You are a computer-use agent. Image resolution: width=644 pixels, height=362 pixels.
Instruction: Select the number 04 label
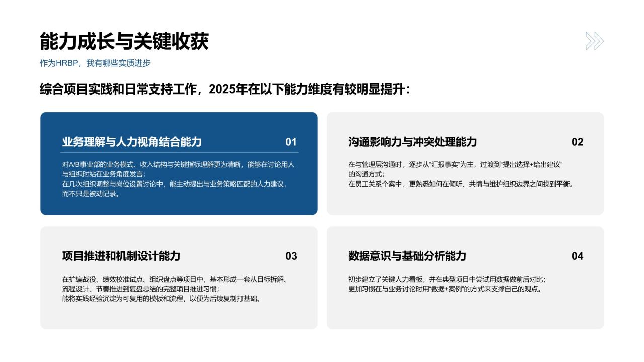[577, 256]
